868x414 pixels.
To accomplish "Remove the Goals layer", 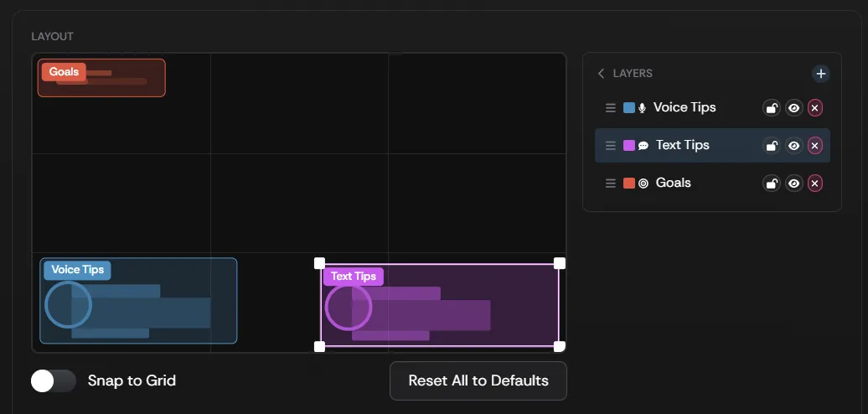I will 815,184.
